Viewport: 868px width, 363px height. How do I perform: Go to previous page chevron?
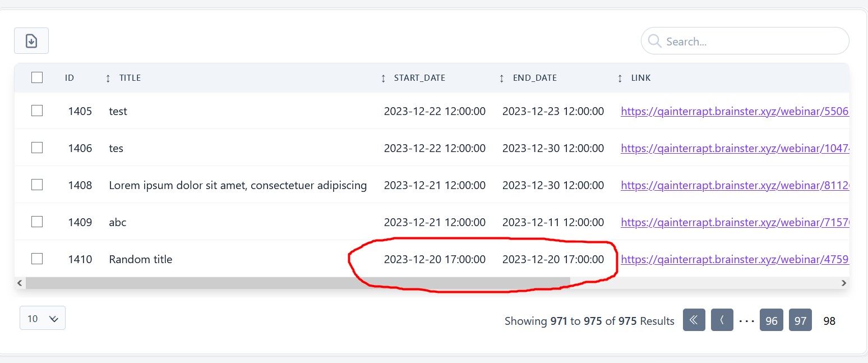[722, 320]
